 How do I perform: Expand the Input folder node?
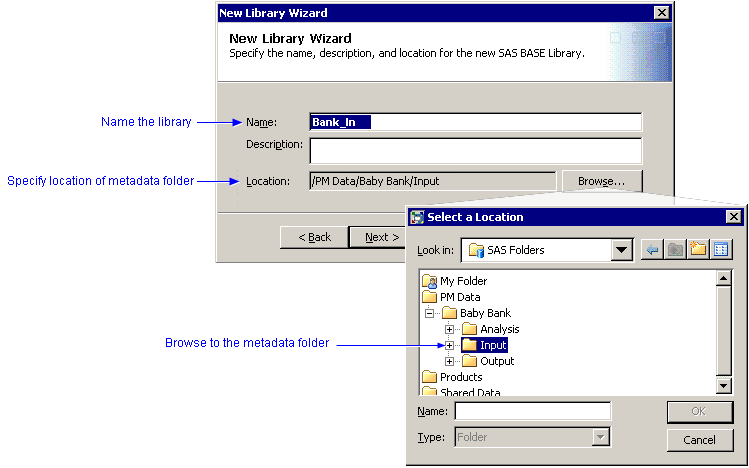tap(450, 345)
